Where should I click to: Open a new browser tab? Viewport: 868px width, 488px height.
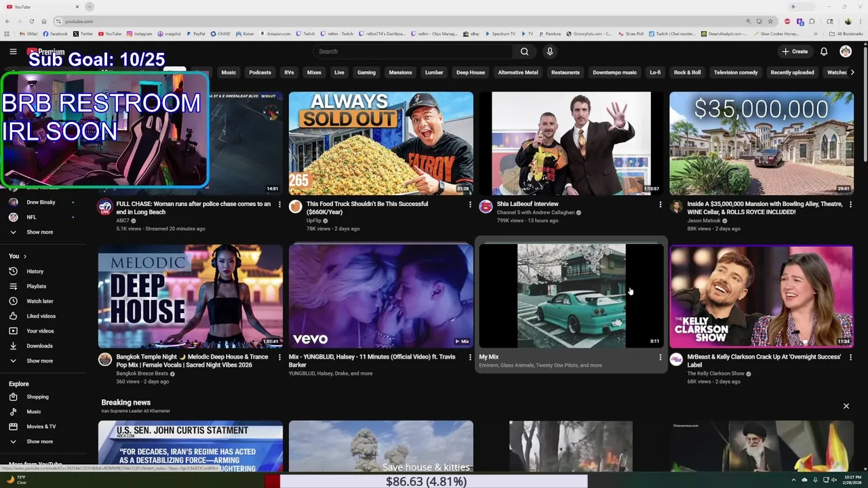(x=90, y=7)
